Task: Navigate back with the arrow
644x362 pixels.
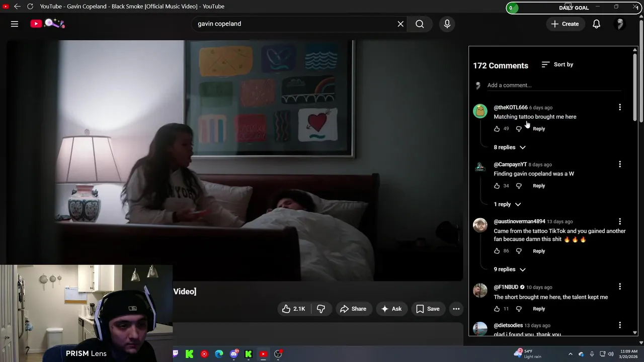Action: (x=17, y=6)
